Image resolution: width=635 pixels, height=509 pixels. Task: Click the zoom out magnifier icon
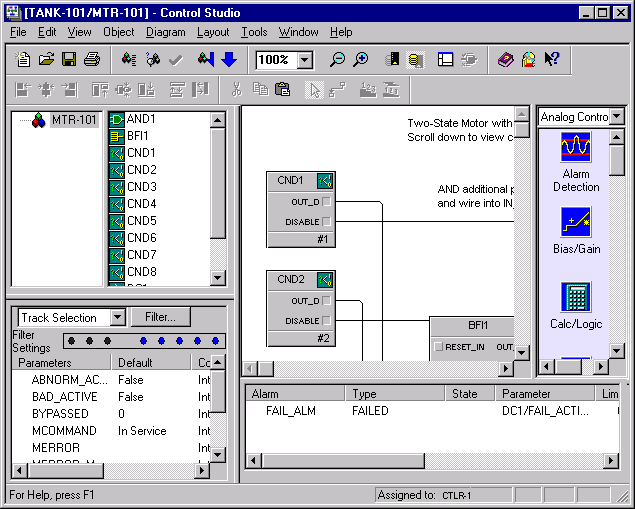click(337, 60)
